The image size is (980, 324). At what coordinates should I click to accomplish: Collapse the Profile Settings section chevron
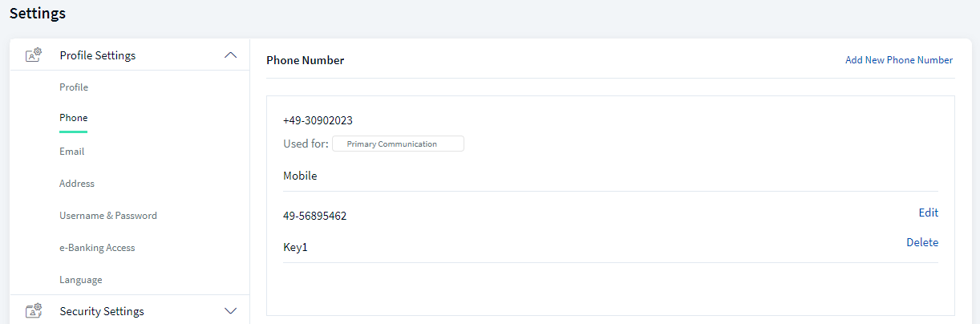pyautogui.click(x=230, y=55)
